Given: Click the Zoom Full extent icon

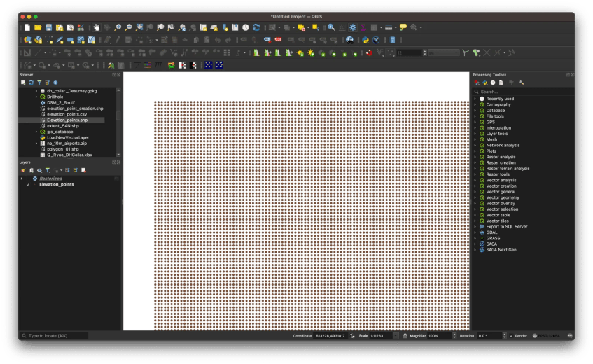Looking at the screenshot, I should (139, 27).
